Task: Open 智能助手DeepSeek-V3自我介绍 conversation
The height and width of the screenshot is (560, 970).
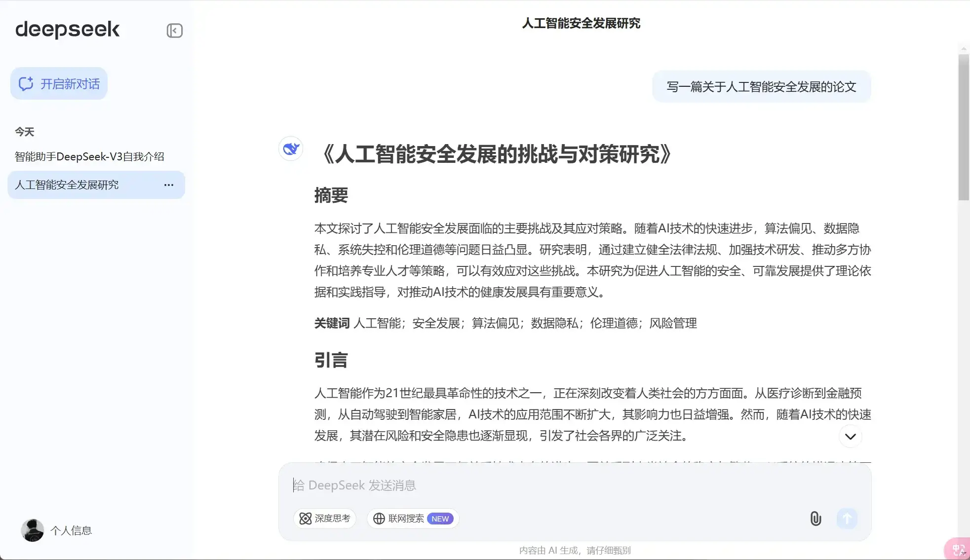Action: pyautogui.click(x=89, y=157)
